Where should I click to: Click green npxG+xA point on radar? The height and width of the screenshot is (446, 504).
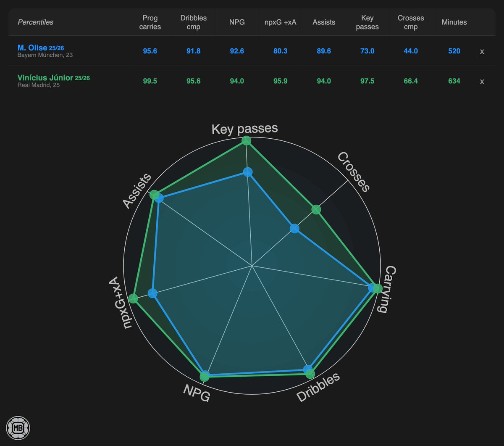pos(133,298)
